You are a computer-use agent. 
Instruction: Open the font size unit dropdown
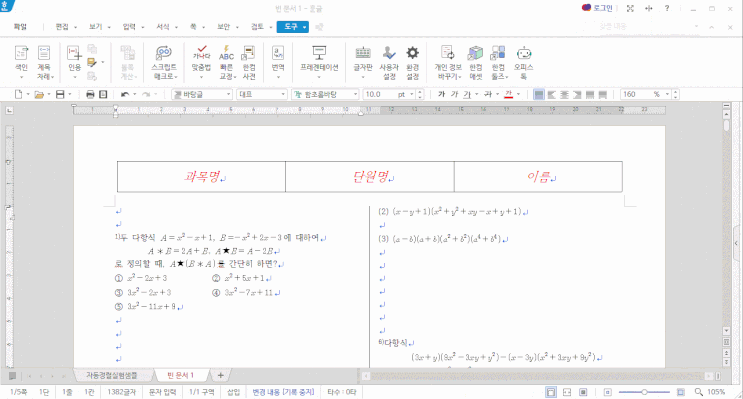[x=411, y=94]
